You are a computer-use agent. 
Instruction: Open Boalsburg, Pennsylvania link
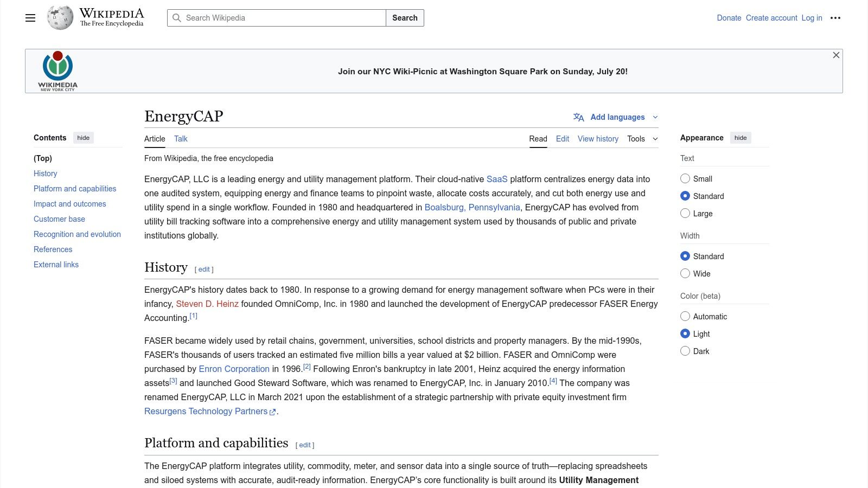tap(472, 207)
